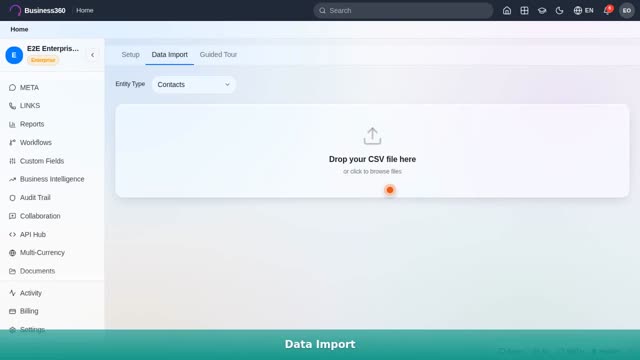Open Reports in the sidebar
Image resolution: width=640 pixels, height=360 pixels.
(52, 124)
